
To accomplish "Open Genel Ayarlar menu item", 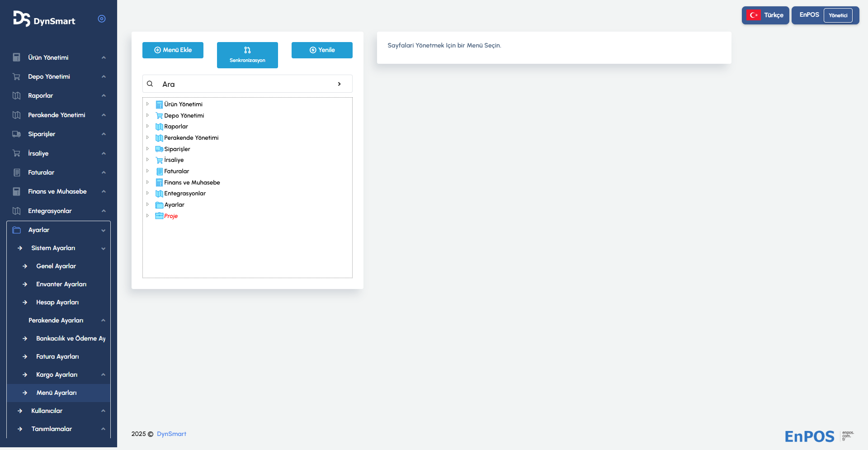I will [56, 266].
